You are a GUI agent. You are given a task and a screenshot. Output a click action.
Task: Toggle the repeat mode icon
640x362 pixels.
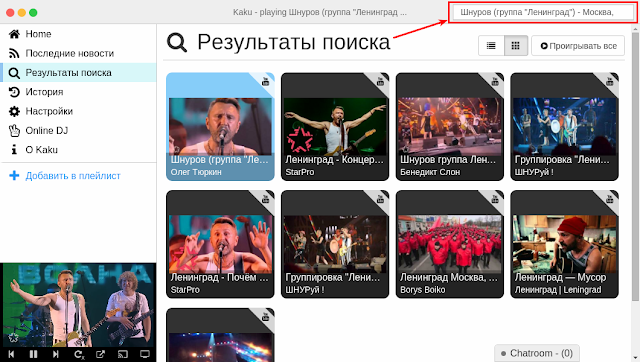(78, 354)
